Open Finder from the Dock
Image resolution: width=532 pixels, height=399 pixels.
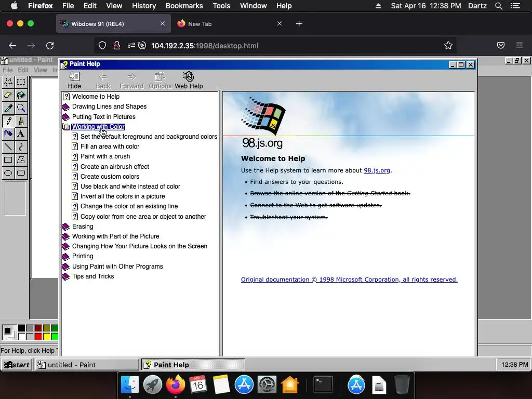tap(129, 385)
